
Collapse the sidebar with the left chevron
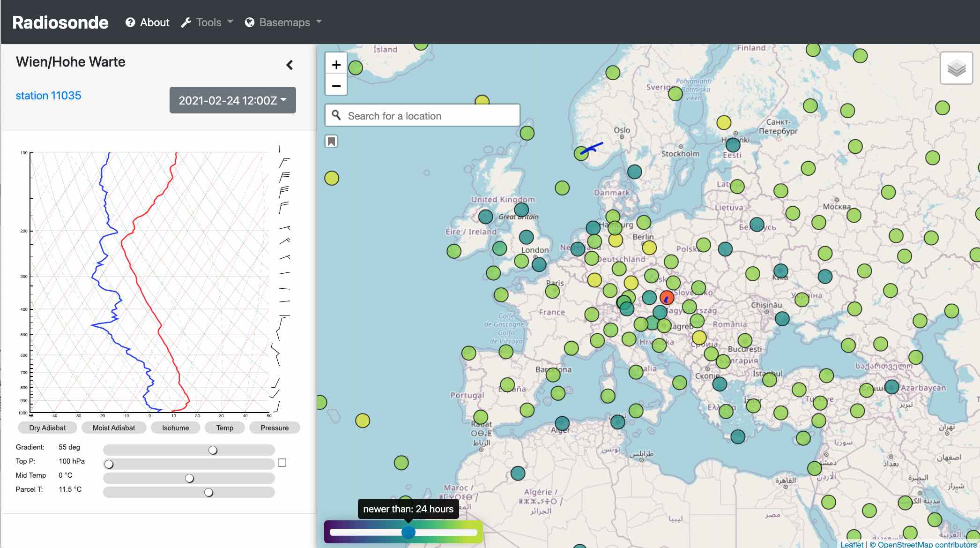tap(290, 65)
